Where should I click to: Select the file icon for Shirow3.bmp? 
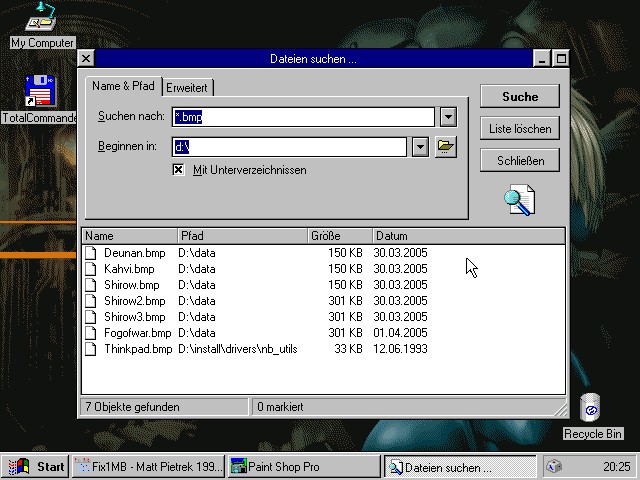[91, 317]
